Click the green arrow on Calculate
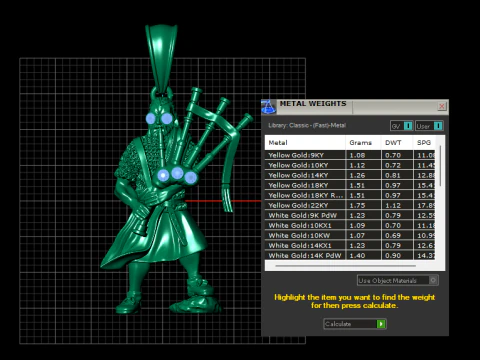480x360 pixels. [381, 324]
